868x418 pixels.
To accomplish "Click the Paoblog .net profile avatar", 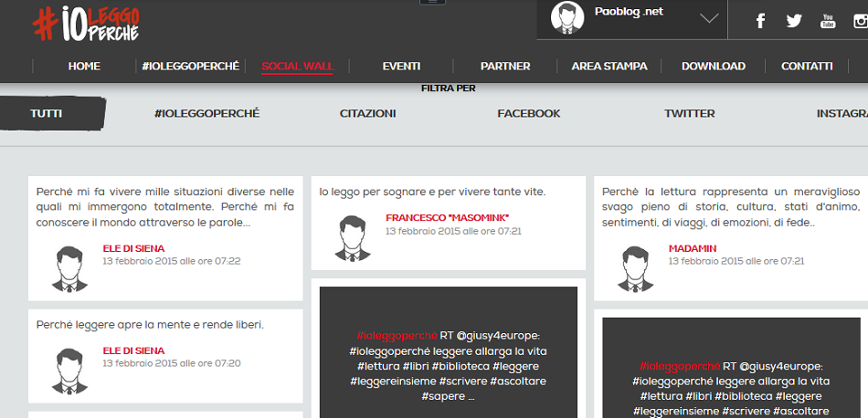I will coord(567,18).
